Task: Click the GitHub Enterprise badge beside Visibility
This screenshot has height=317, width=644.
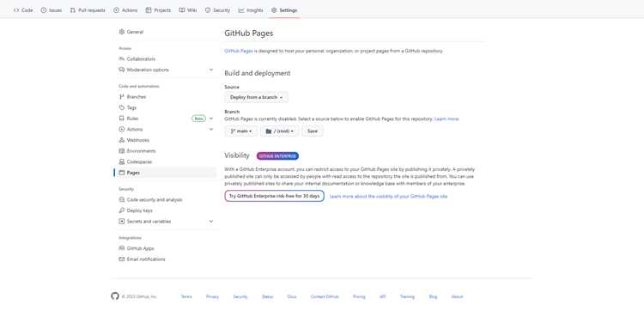Action: [277, 156]
